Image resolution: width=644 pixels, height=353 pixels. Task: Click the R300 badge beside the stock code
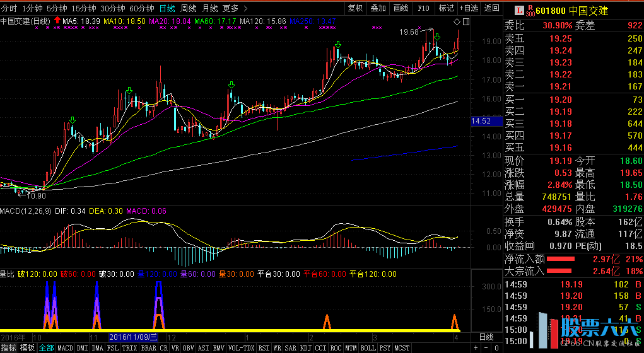(x=530, y=11)
